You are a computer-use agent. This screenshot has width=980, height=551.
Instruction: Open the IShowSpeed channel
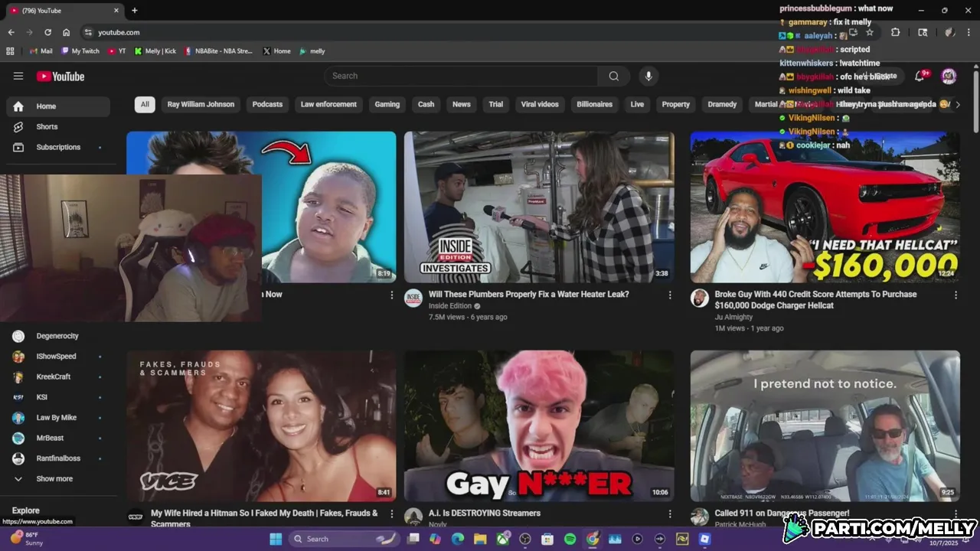58,357
